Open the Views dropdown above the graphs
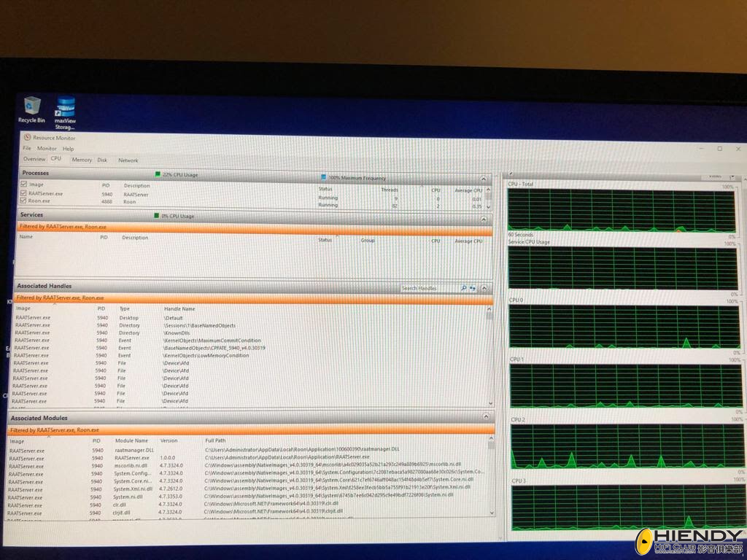This screenshot has height=560, width=747. (x=719, y=176)
